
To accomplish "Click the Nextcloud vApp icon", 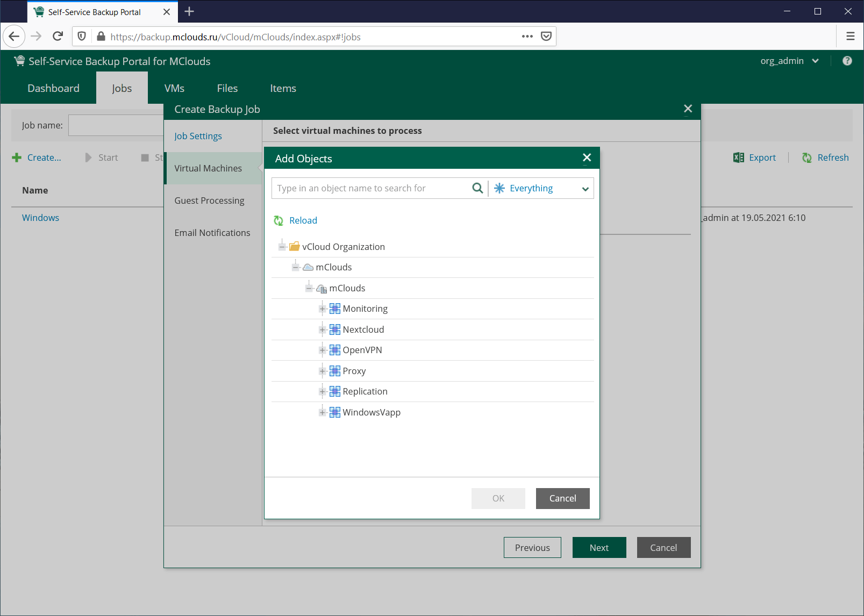I will coord(335,330).
